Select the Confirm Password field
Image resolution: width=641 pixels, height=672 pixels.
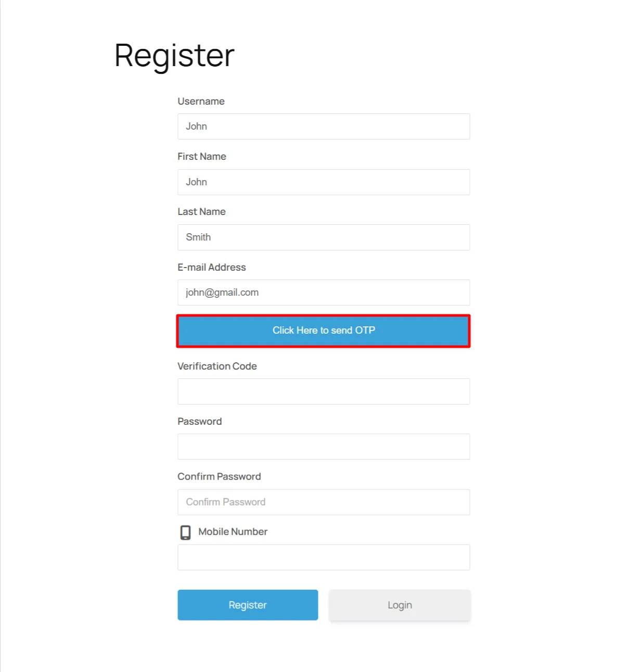click(x=323, y=502)
